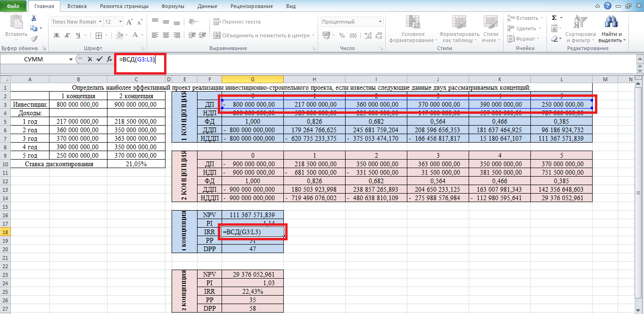
Task: Open Условное форматирование dropdown
Action: pos(413,29)
